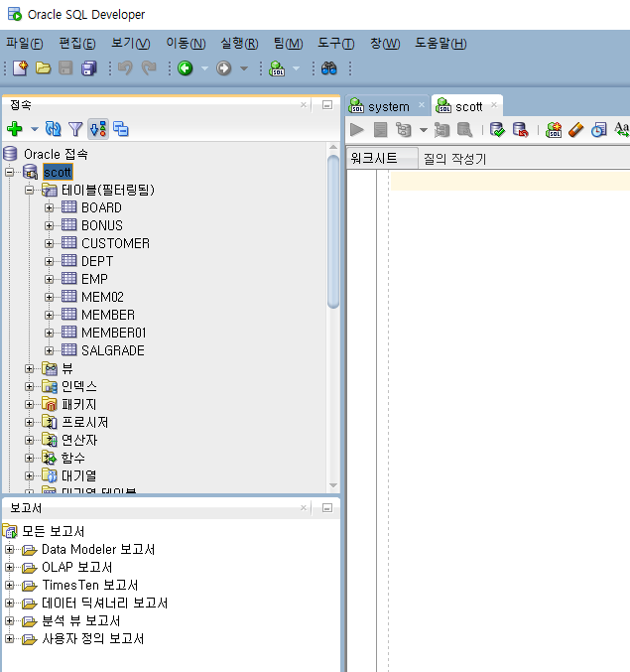The width and height of the screenshot is (630, 672).
Task: Expand the OLAP 보고서 folder
Action: (9, 568)
